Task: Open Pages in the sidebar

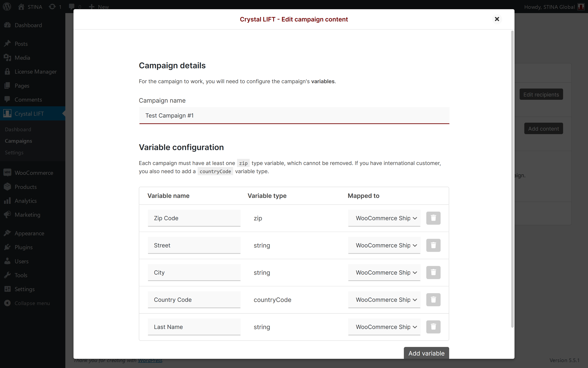Action: click(32, 86)
